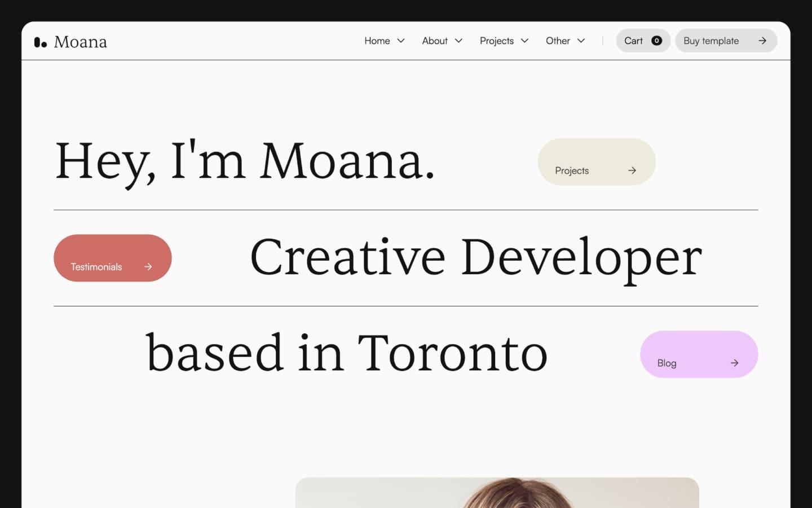812x508 pixels.
Task: Click the arrow inside the Testimonials pill
Action: pos(148,266)
